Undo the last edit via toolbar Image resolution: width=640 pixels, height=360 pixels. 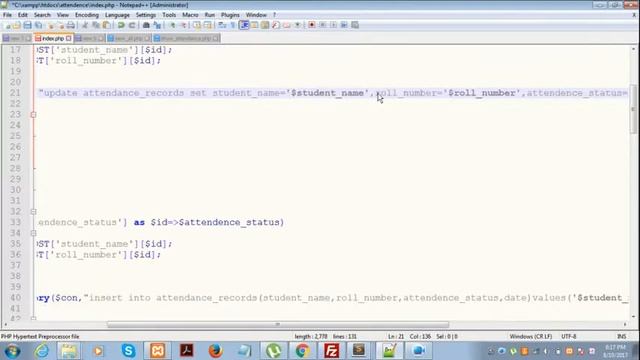(121, 25)
